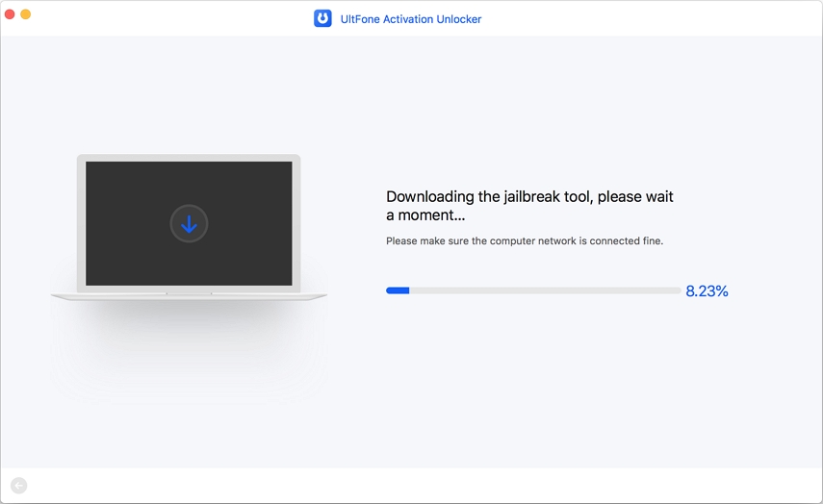This screenshot has height=504, width=823.
Task: Minimize window using yellow button
Action: click(x=26, y=14)
